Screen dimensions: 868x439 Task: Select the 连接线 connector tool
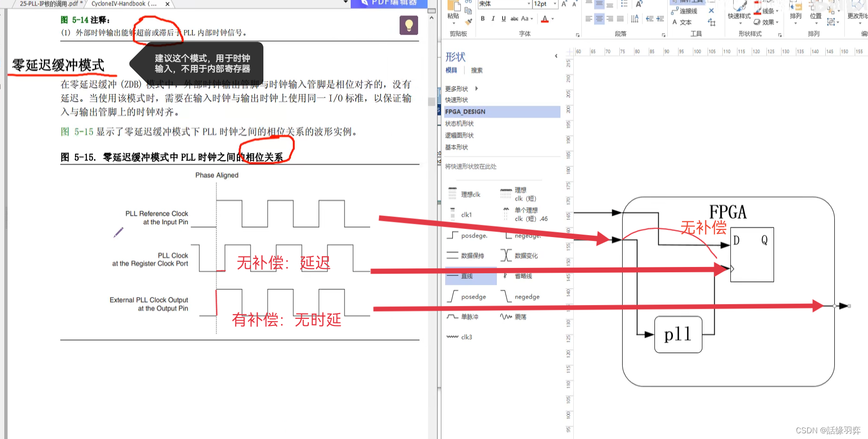685,10
